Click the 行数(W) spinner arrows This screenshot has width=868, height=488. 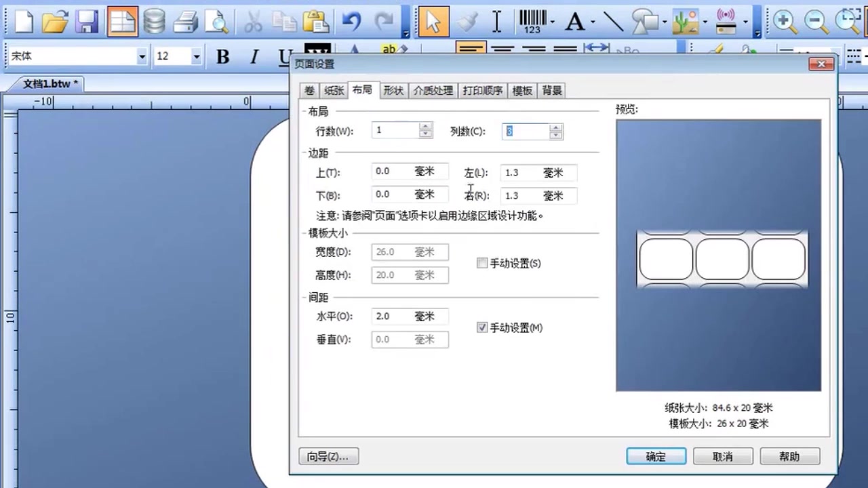point(425,130)
